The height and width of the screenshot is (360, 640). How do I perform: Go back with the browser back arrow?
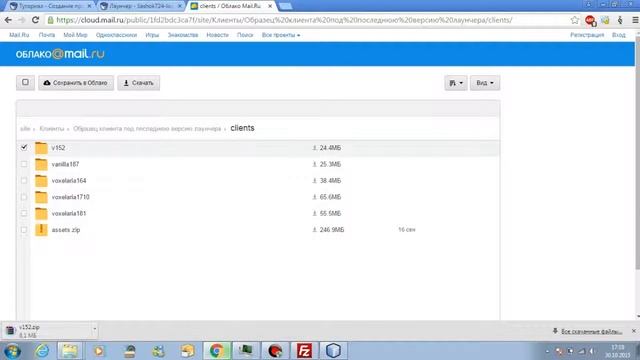tap(8, 20)
